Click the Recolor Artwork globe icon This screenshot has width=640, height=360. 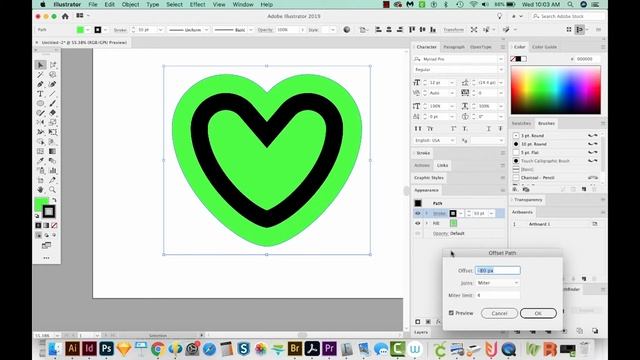(347, 29)
